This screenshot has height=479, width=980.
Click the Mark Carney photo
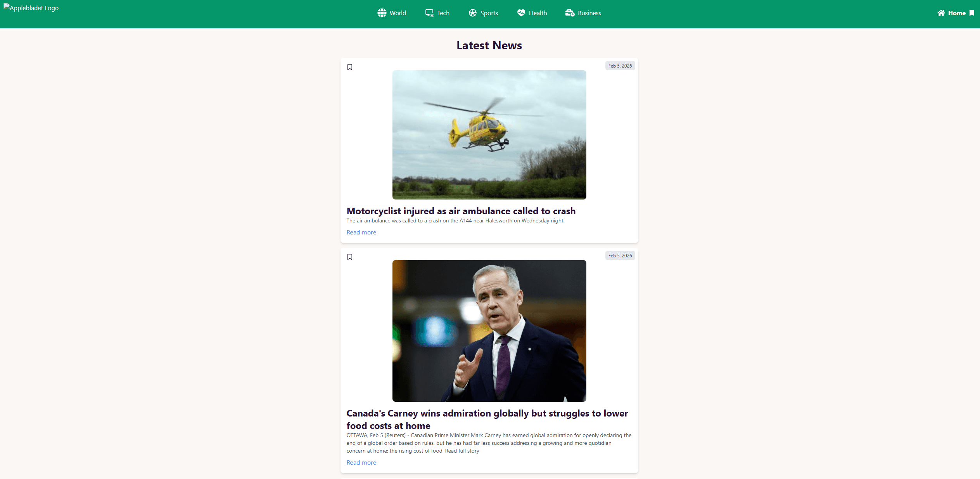489,330
